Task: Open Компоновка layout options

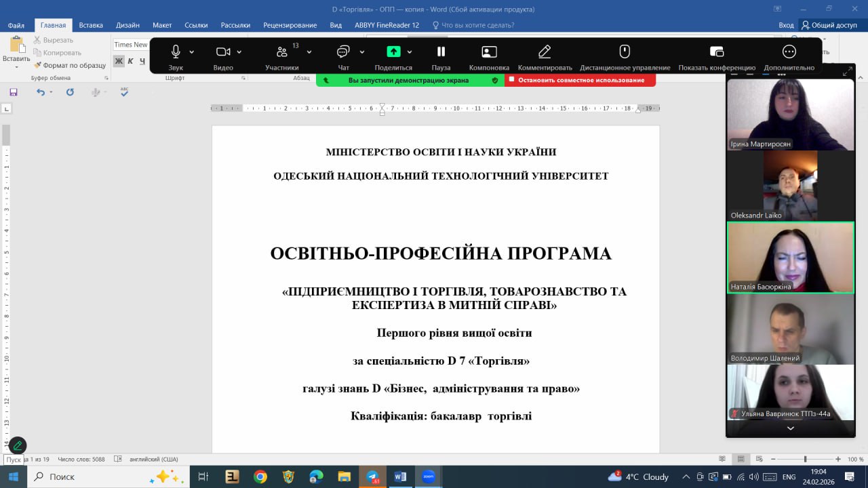Action: coord(489,52)
